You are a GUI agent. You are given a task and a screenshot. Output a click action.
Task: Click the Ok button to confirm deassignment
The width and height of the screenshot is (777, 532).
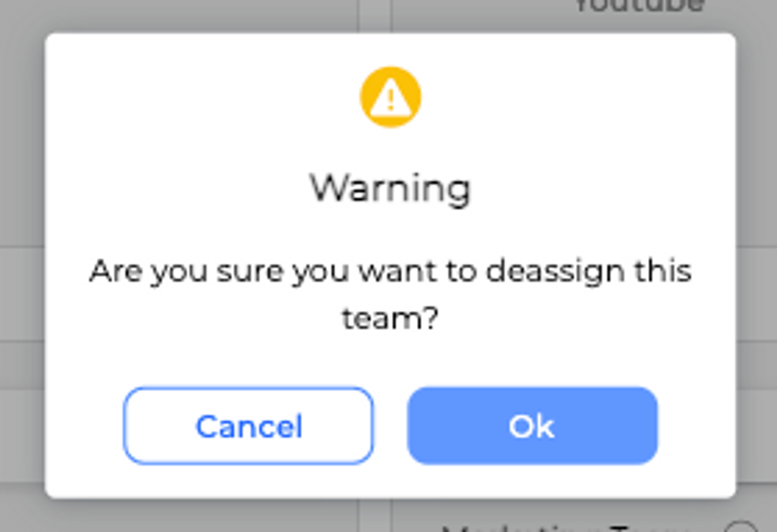(x=532, y=426)
